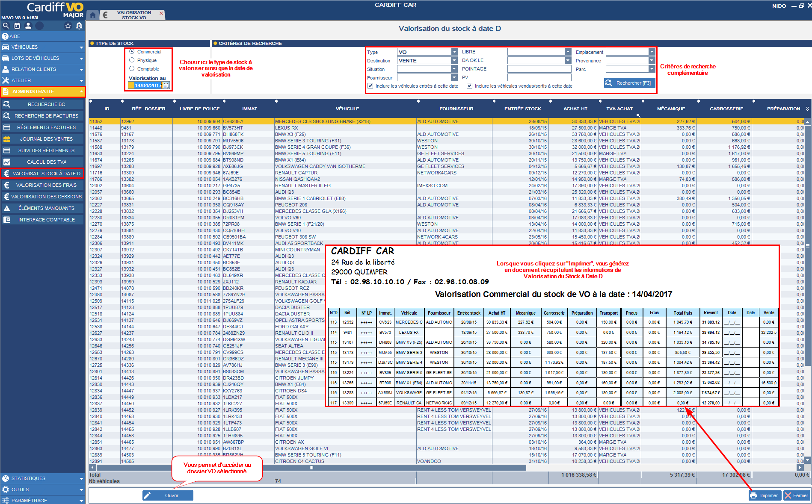Open the Fournisseur dropdown
The width and height of the screenshot is (812, 504).
pos(454,78)
